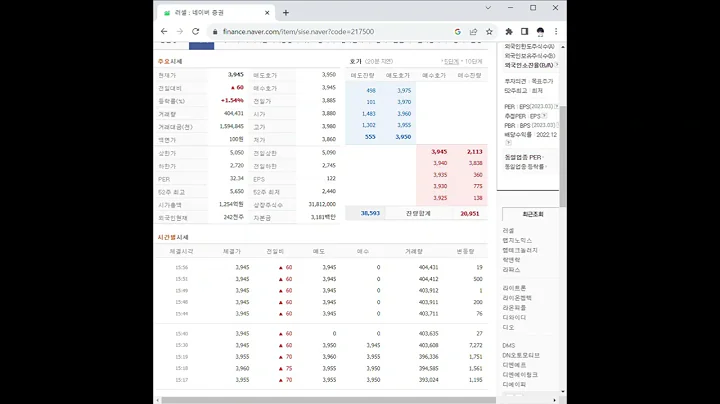
Task: Open DMS in the recent list
Action: [x=509, y=346]
